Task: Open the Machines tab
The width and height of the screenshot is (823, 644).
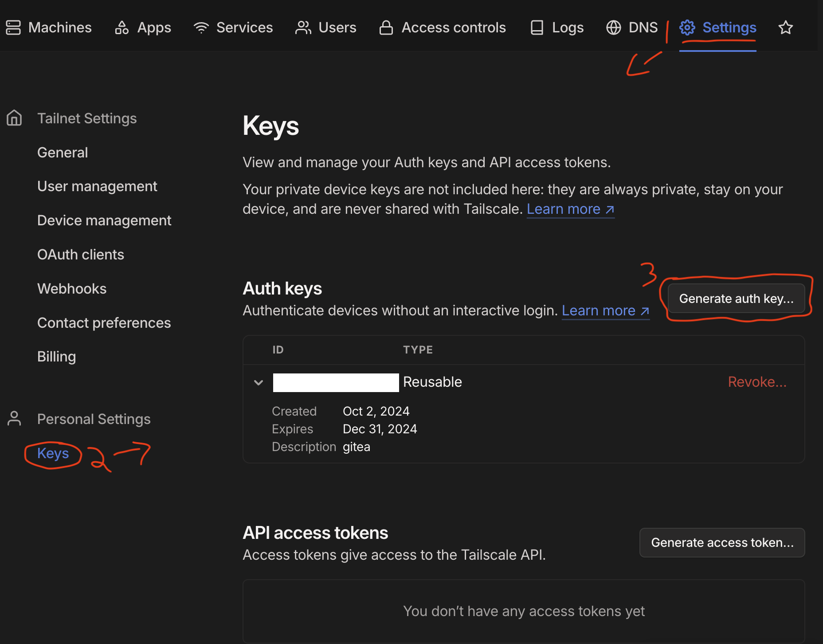Action: click(x=49, y=27)
